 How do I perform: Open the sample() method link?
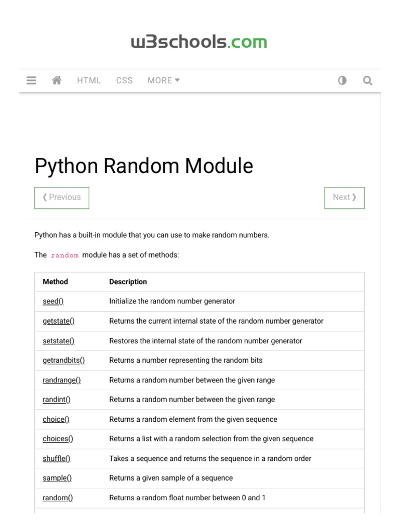pos(57,478)
